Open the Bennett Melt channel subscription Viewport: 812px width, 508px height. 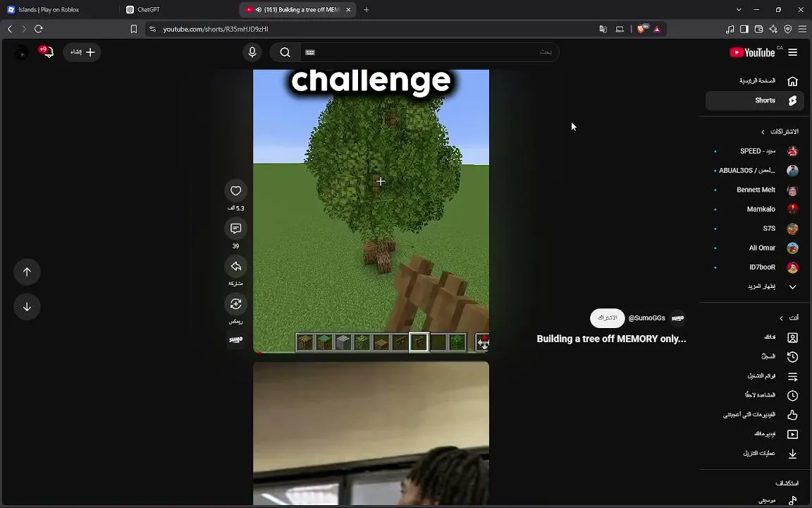[755, 190]
